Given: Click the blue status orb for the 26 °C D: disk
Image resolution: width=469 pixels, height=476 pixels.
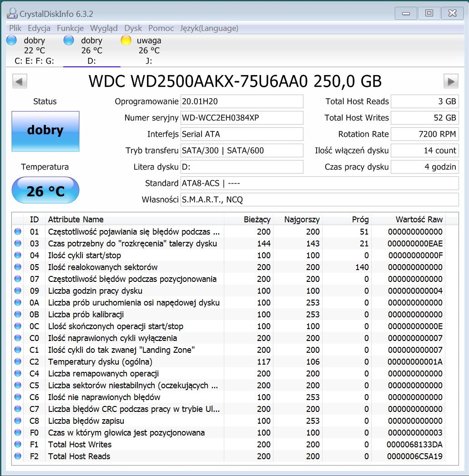Looking at the screenshot, I should point(69,40).
